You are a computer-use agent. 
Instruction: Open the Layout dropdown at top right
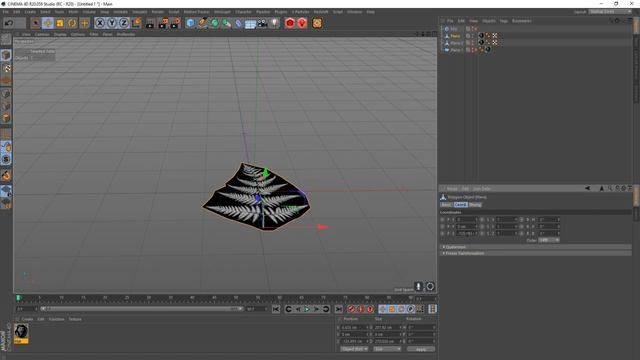tap(610, 12)
